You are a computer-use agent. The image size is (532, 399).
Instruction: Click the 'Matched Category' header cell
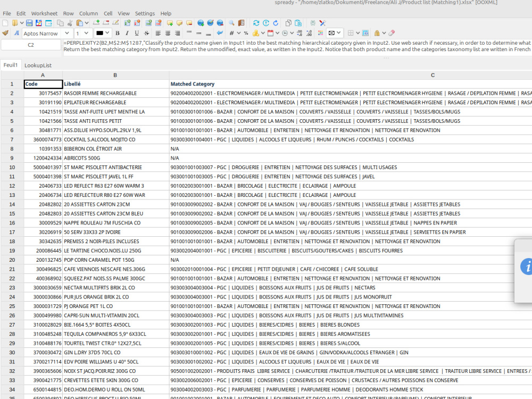(x=351, y=84)
